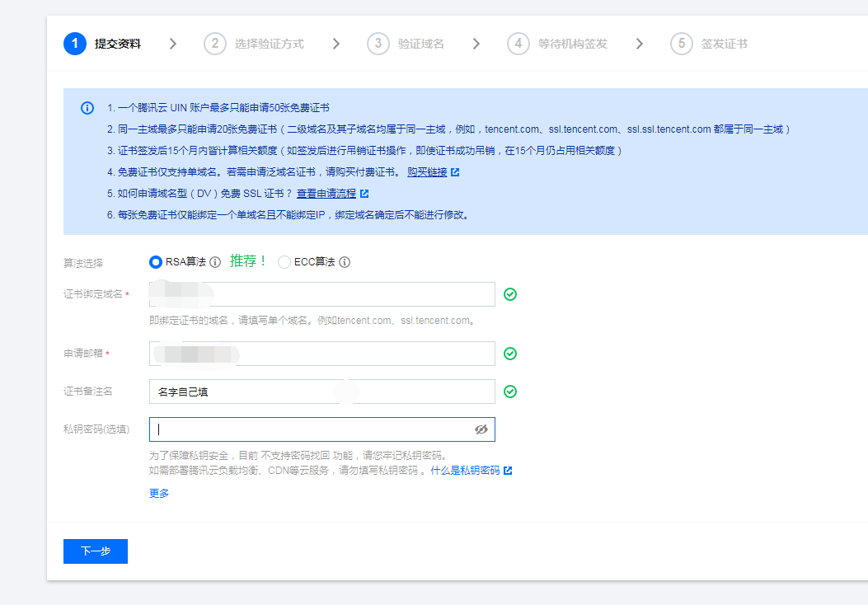Click green checkmark next to 申请邮箱 field
Viewport: 868px width, 605px height.
tap(510, 354)
